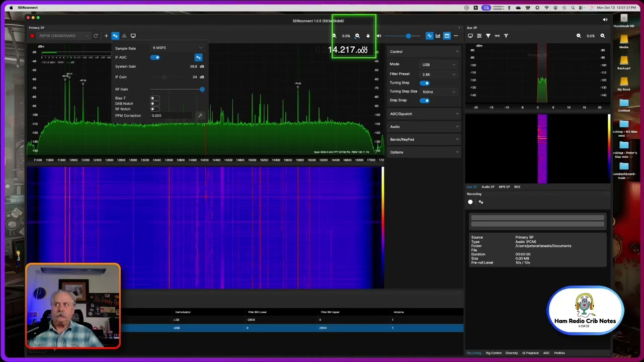Enable the Bias-T switch

point(154,98)
